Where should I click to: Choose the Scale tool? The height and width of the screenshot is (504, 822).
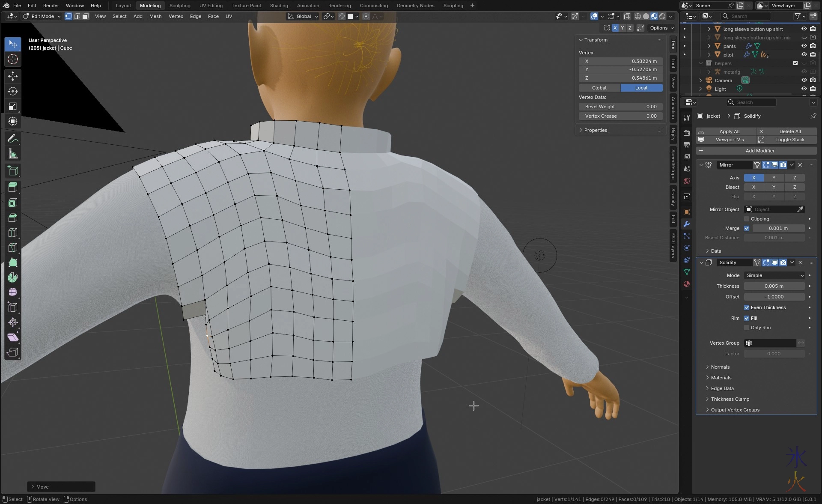tap(13, 106)
